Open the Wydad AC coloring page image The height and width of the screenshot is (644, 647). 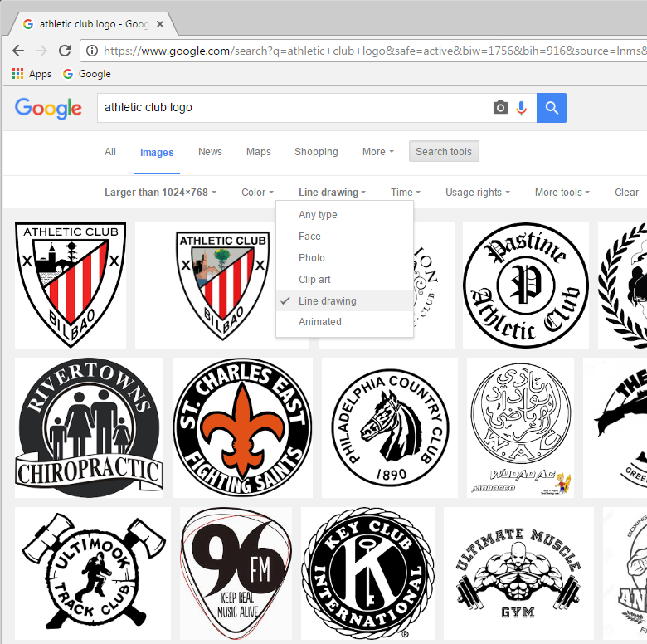[520, 427]
